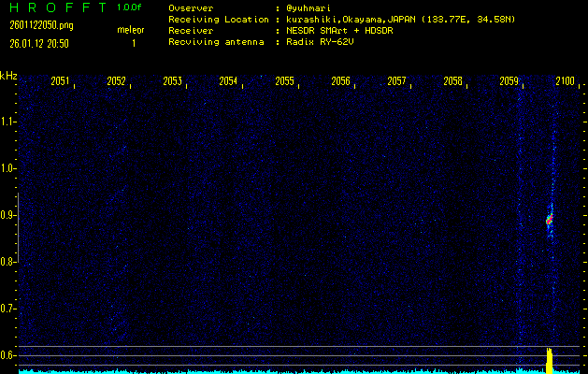
Task: Click the bright meteor echo near 0.9 kHz
Action: click(550, 220)
